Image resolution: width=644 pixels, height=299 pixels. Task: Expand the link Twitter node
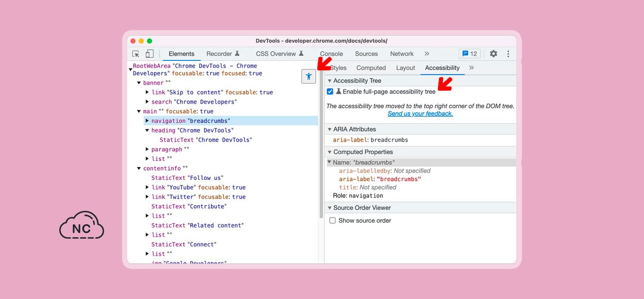point(147,197)
